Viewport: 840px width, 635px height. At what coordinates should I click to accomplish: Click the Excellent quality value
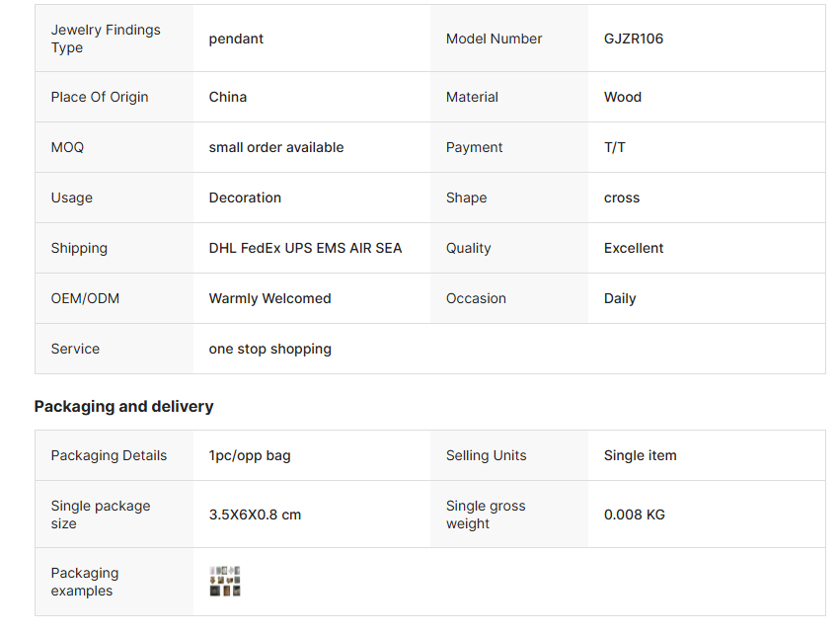pyautogui.click(x=634, y=248)
